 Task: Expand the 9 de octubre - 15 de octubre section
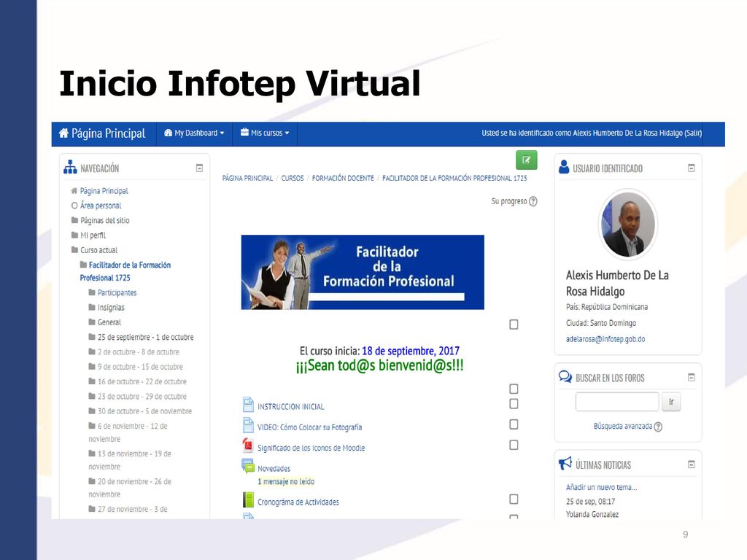pos(140,367)
